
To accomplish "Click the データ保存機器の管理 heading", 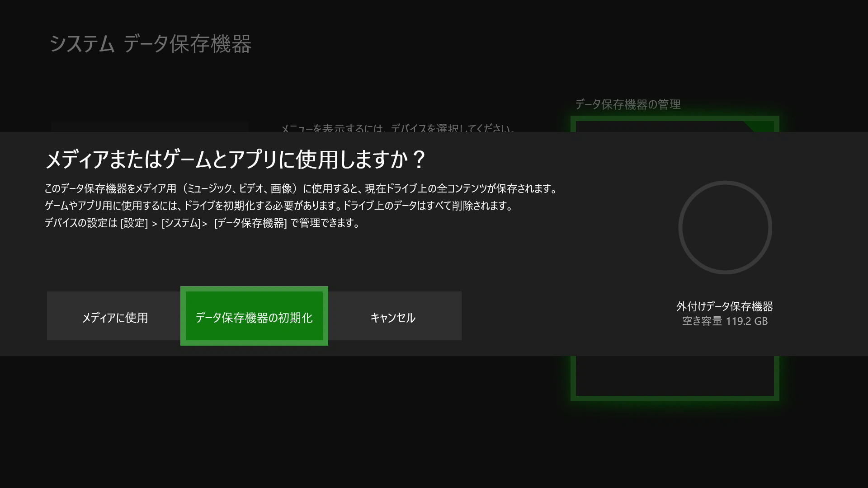I will click(x=628, y=104).
